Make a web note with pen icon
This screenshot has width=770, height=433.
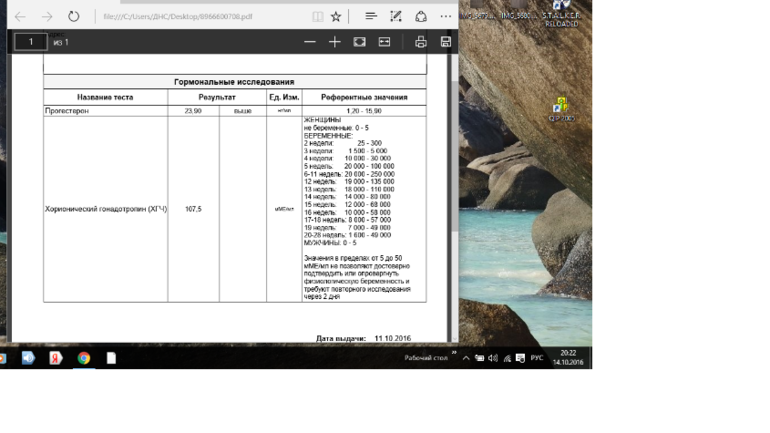[397, 17]
